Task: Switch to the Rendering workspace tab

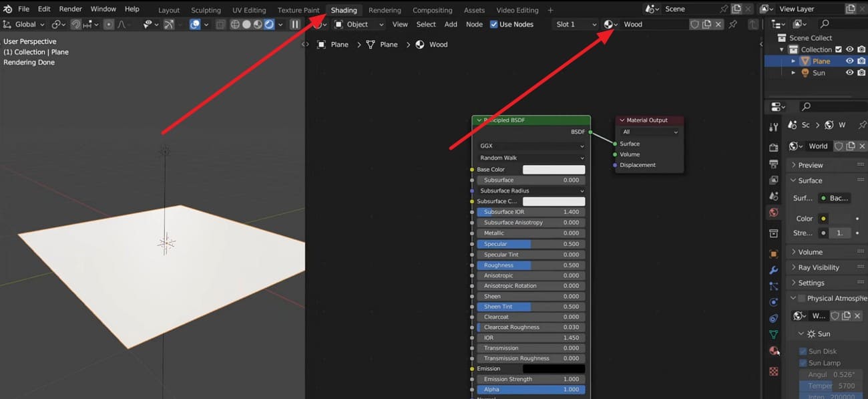Action: pos(385,10)
